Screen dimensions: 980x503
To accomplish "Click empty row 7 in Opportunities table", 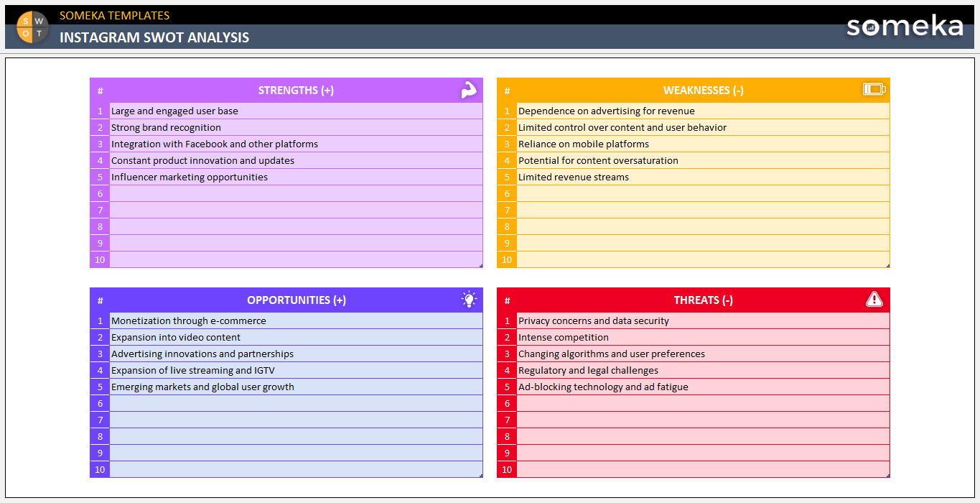I will tap(296, 420).
